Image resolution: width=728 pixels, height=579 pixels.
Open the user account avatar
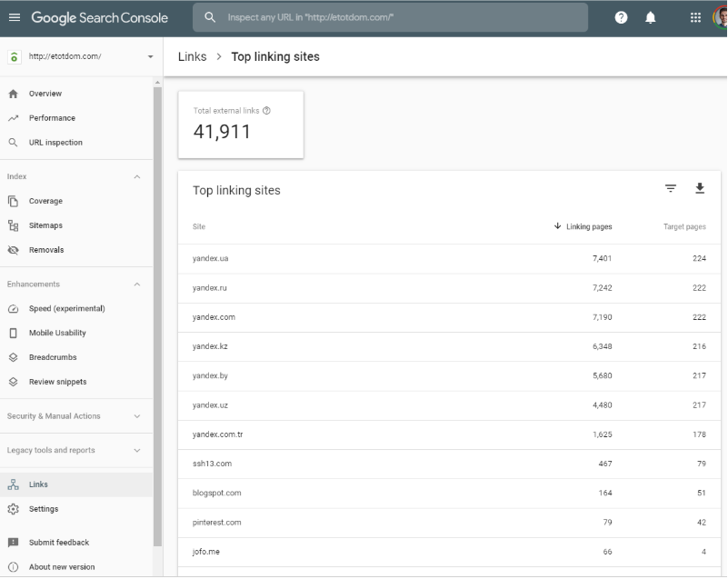pyautogui.click(x=721, y=17)
